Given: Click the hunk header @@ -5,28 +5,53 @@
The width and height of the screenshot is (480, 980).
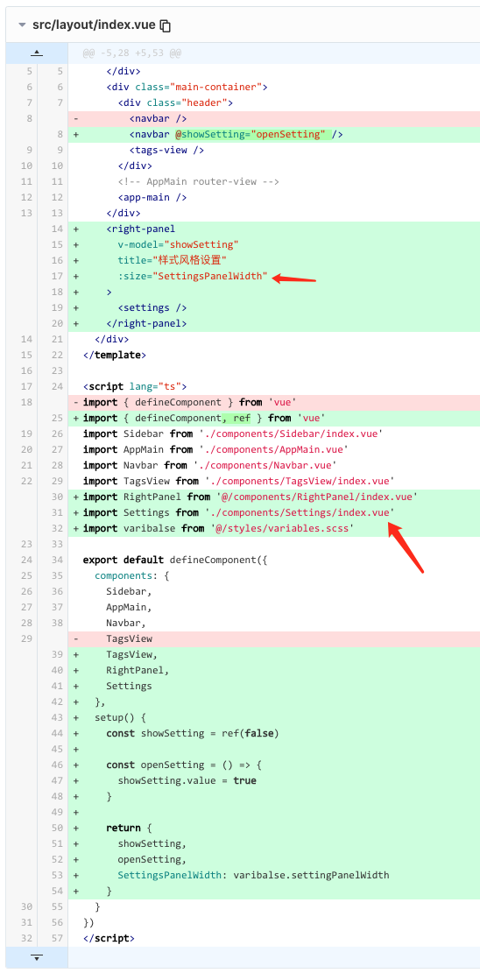Looking at the screenshot, I should pyautogui.click(x=132, y=53).
